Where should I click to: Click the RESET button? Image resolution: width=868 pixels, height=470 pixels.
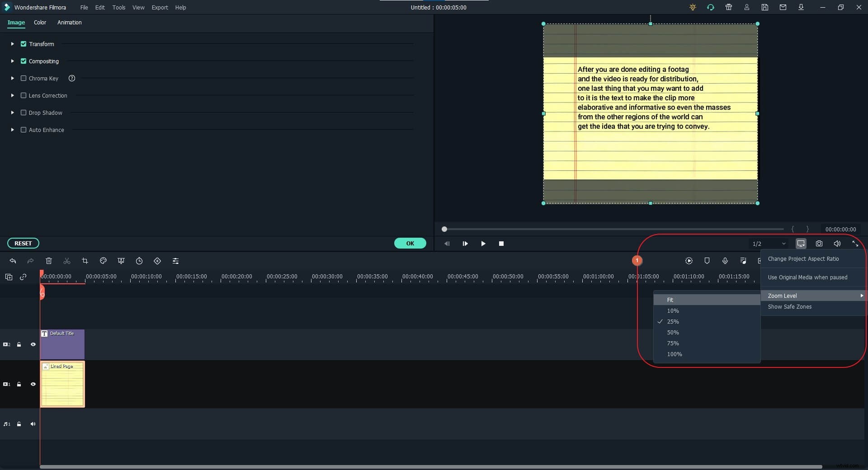coord(23,243)
